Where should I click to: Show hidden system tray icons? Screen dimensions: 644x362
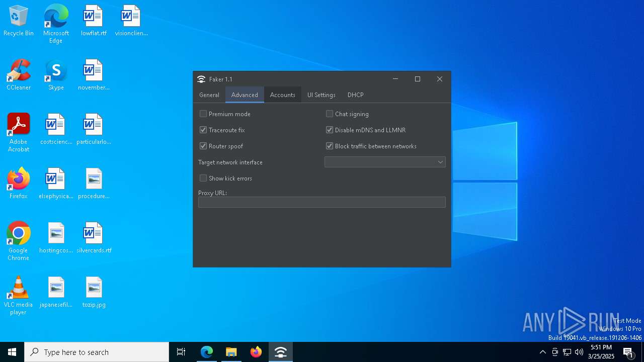click(x=542, y=352)
